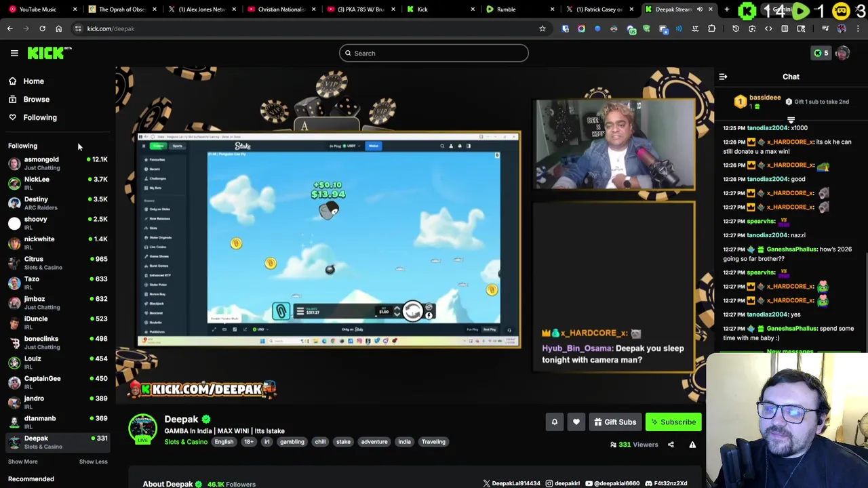
Task: Open Citrus channel in Following list
Action: click(x=58, y=263)
